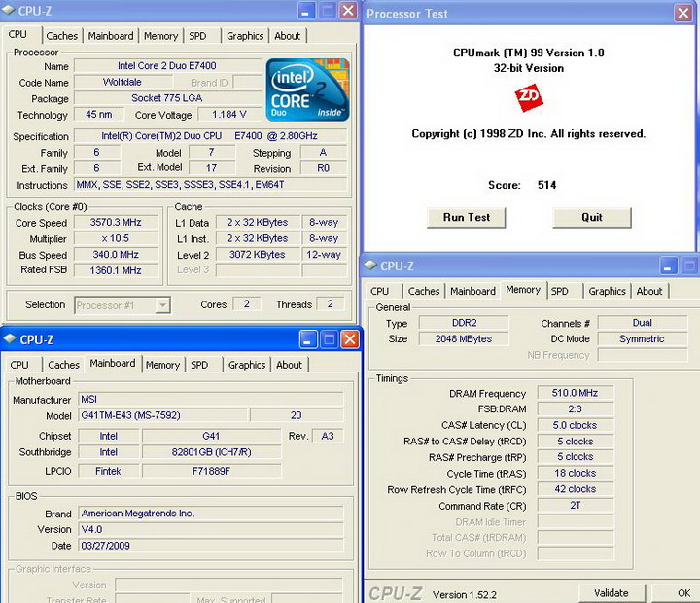Screen dimensions: 700x603
Task: Select CPU tab in Mainboard window
Action: pos(19,365)
